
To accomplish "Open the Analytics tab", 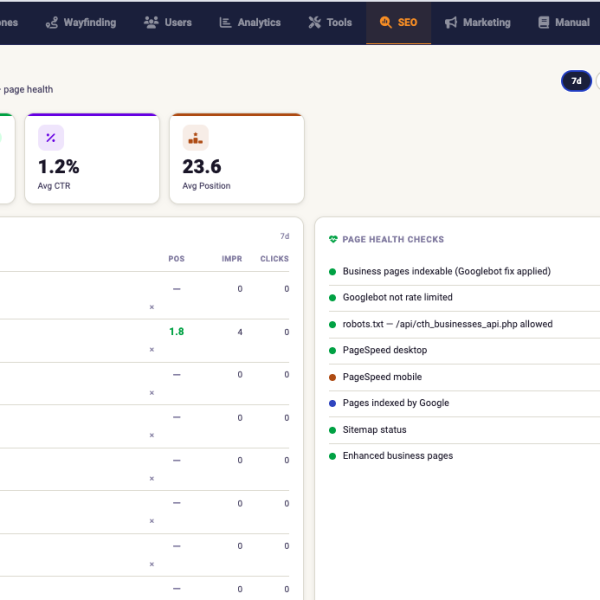I will [x=250, y=23].
